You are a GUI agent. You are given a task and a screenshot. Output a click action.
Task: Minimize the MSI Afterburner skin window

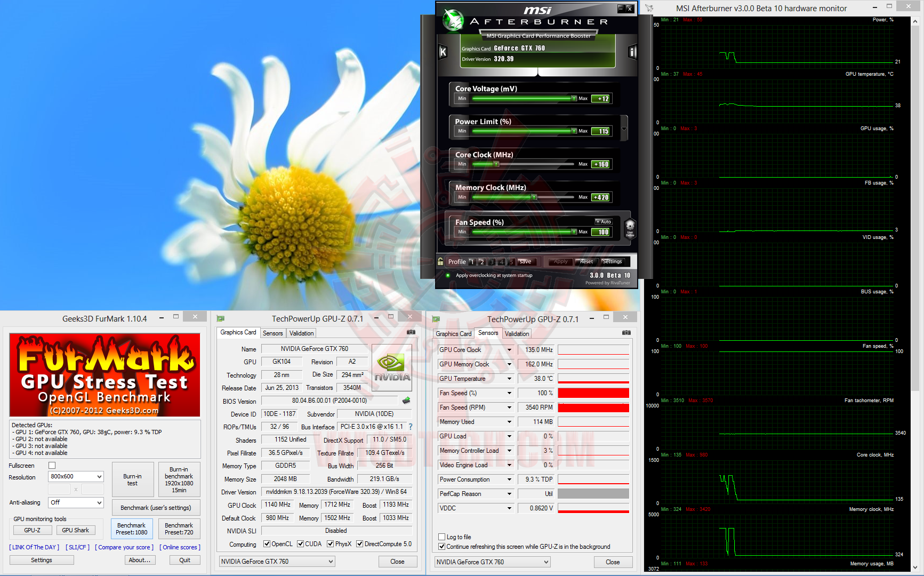[621, 9]
